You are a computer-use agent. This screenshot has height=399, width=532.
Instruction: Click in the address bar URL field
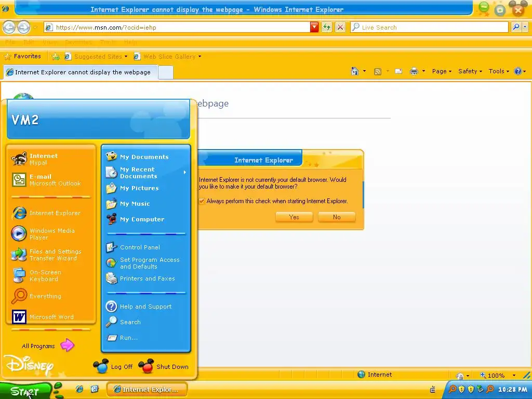(x=181, y=28)
